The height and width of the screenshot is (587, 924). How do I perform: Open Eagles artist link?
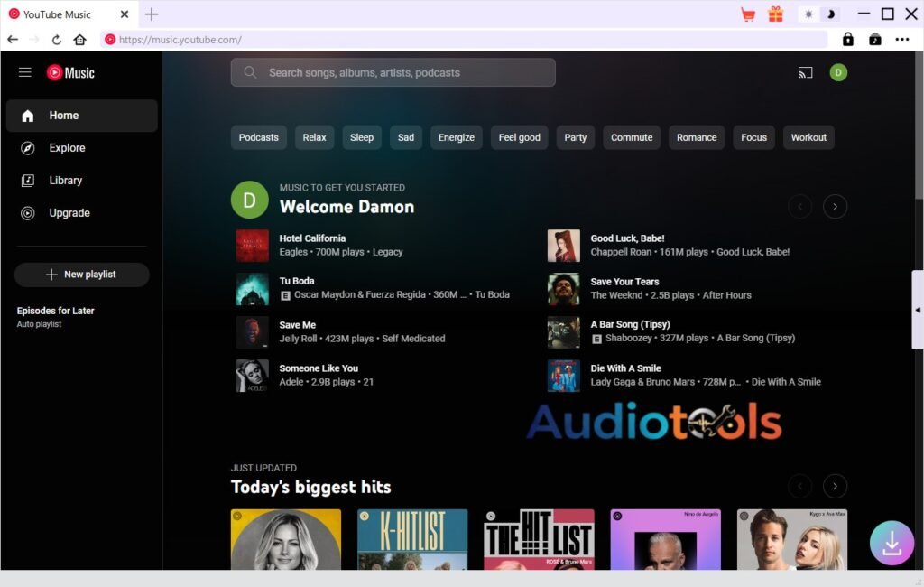point(293,252)
